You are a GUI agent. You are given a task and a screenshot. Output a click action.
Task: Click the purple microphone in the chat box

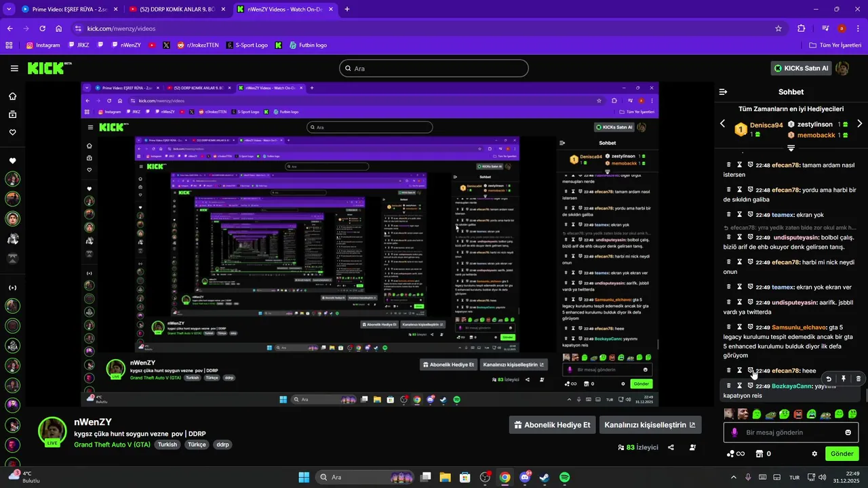click(734, 432)
